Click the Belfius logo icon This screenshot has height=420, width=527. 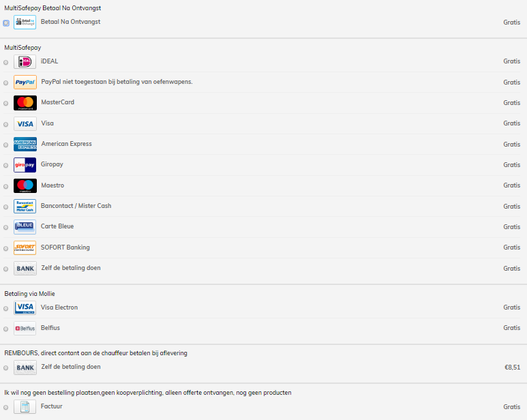pyautogui.click(x=25, y=328)
